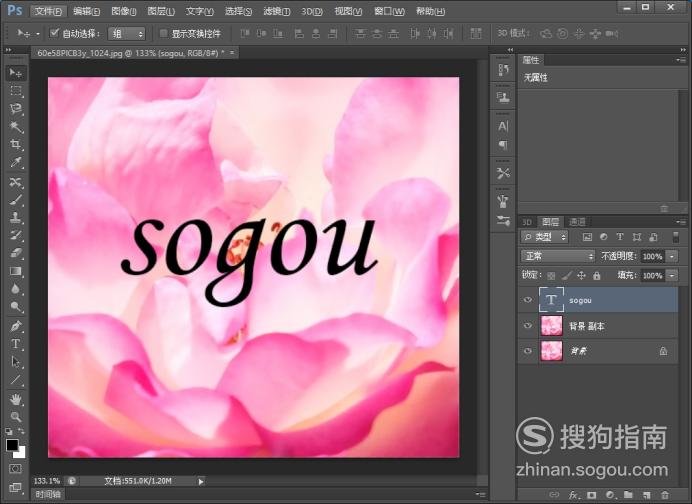Viewport: 692px width, 504px height.
Task: Open opacity slider dropdown arrow
Action: [672, 256]
